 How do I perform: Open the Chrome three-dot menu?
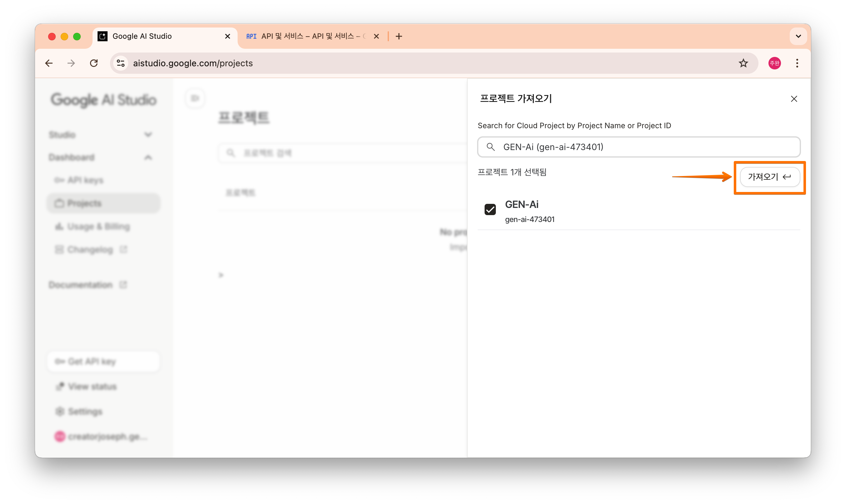tap(797, 63)
